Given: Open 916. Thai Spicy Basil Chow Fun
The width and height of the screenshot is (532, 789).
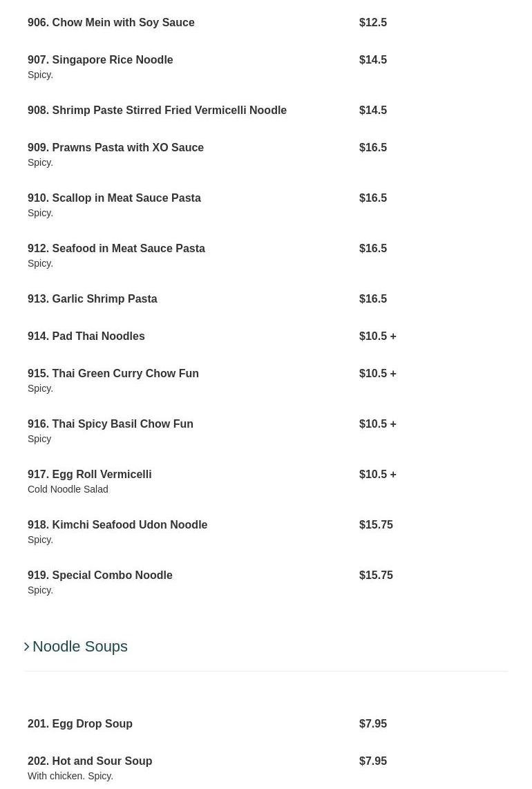Looking at the screenshot, I should click(x=111, y=424).
